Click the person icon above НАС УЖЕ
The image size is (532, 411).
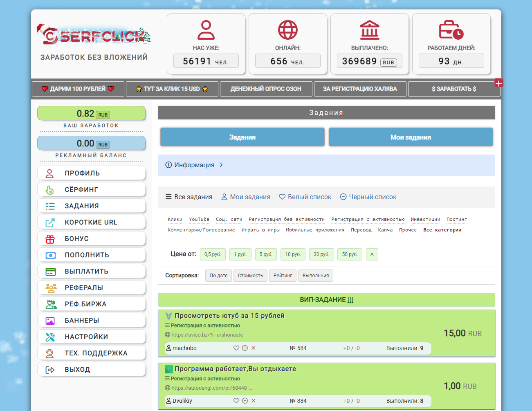click(206, 30)
